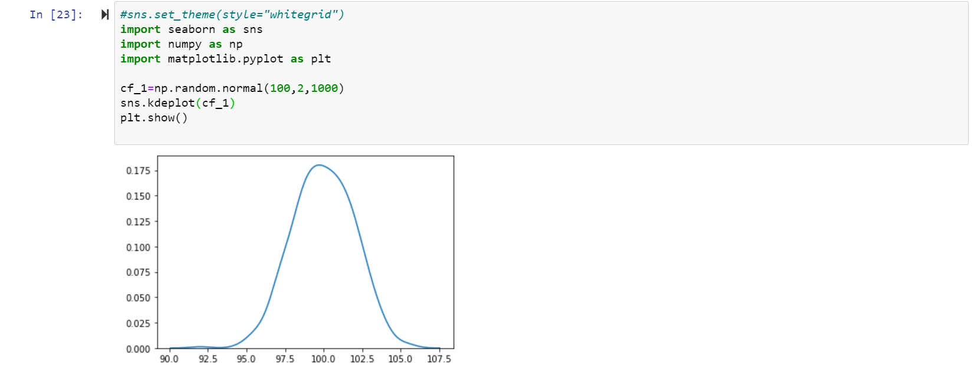Screen dimensions: 980x380
Task: Click the 0.050 y-axis label
Action: pyautogui.click(x=138, y=298)
